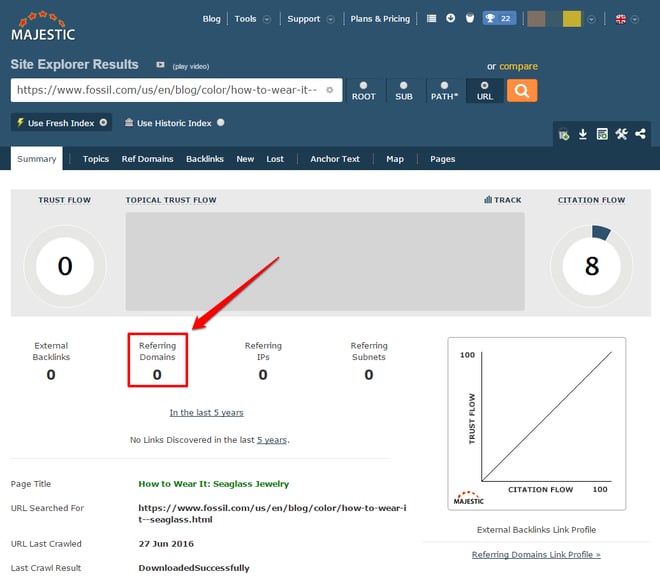This screenshot has width=660, height=576.
Task: Click the trophy 22 badge
Action: tap(499, 18)
